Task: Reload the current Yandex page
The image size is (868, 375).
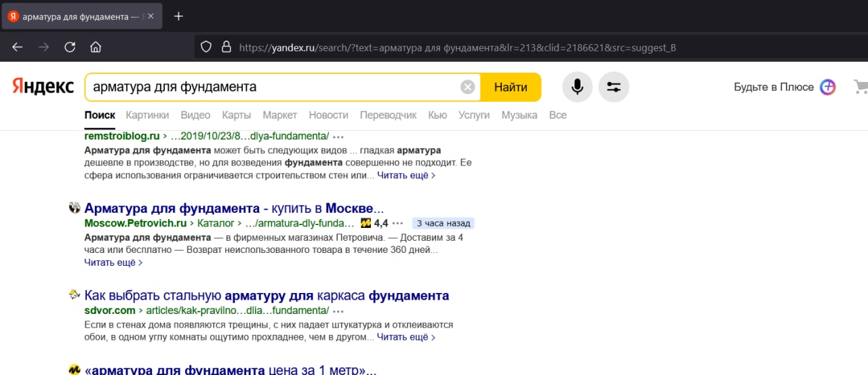Action: click(x=70, y=47)
